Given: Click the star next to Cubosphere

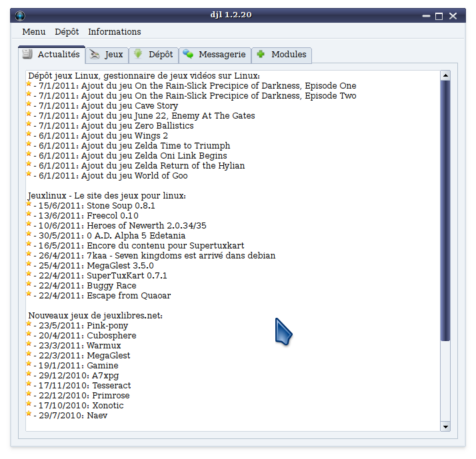Looking at the screenshot, I should click(29, 334).
